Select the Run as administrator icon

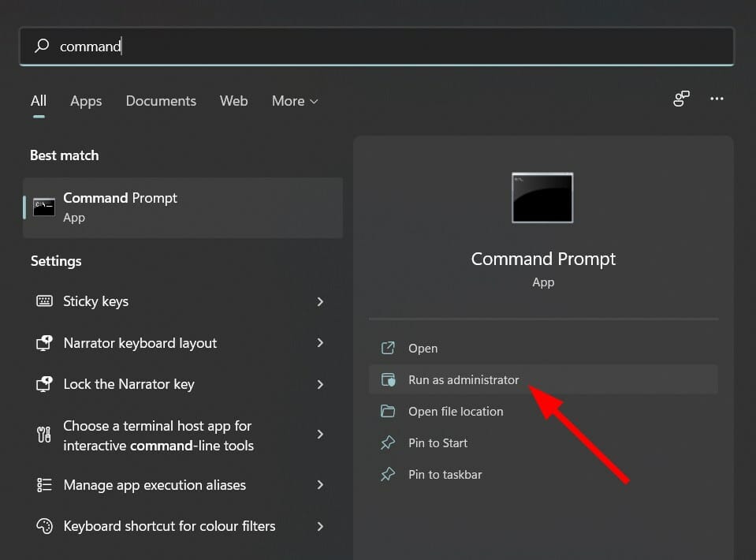click(389, 379)
